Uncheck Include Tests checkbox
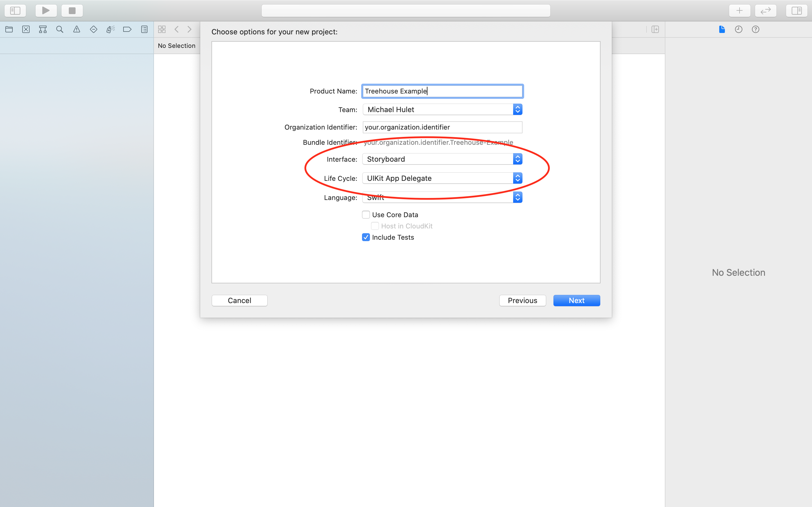Image resolution: width=812 pixels, height=507 pixels. (366, 237)
